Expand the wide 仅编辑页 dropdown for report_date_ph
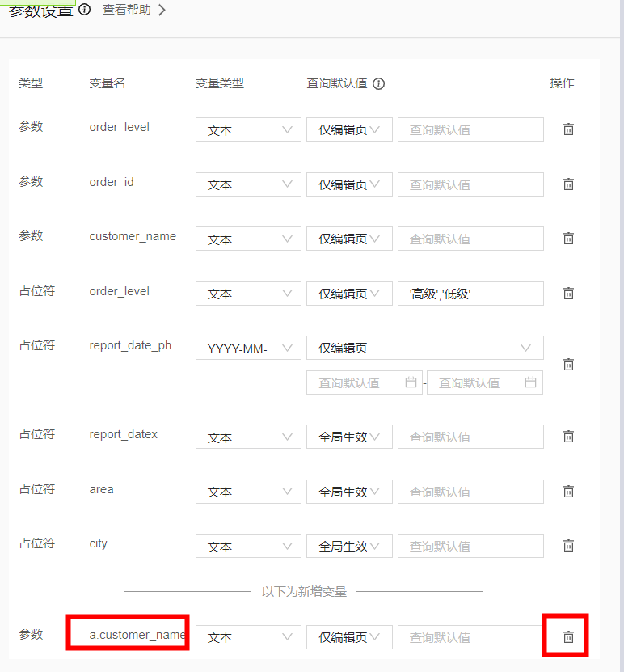Viewport: 624px width, 672px height. pyautogui.click(x=424, y=349)
